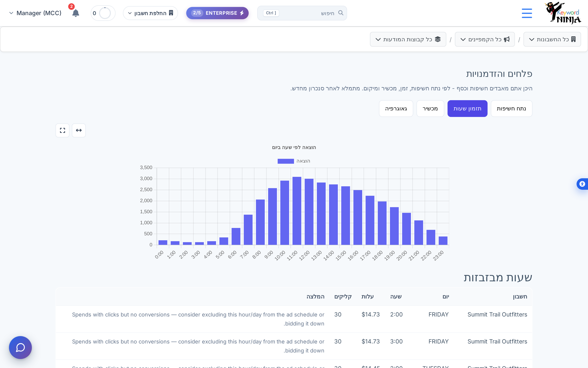Click the circular progress indicator showing 0
Viewport: 588px width, 368px height.
pyautogui.click(x=103, y=13)
